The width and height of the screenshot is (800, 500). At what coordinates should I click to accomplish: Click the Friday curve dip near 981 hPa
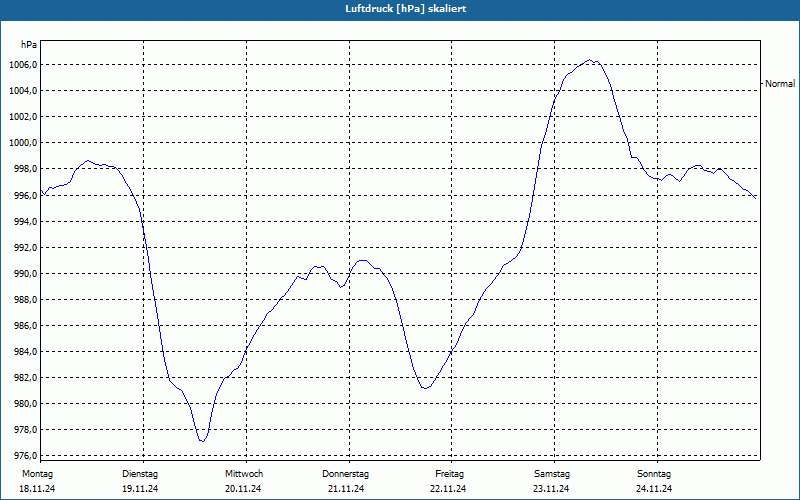point(425,388)
